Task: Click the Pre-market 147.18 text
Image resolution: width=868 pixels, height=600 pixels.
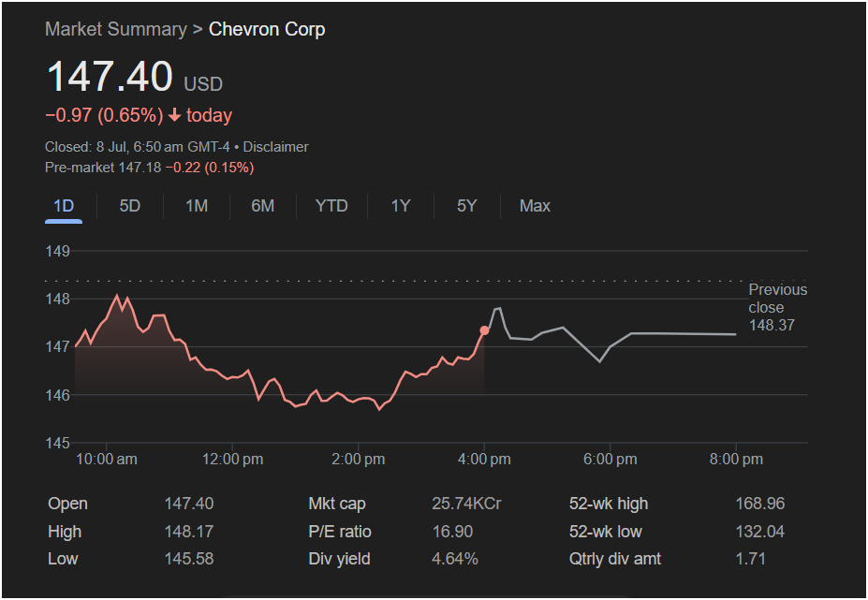Action: [103, 168]
